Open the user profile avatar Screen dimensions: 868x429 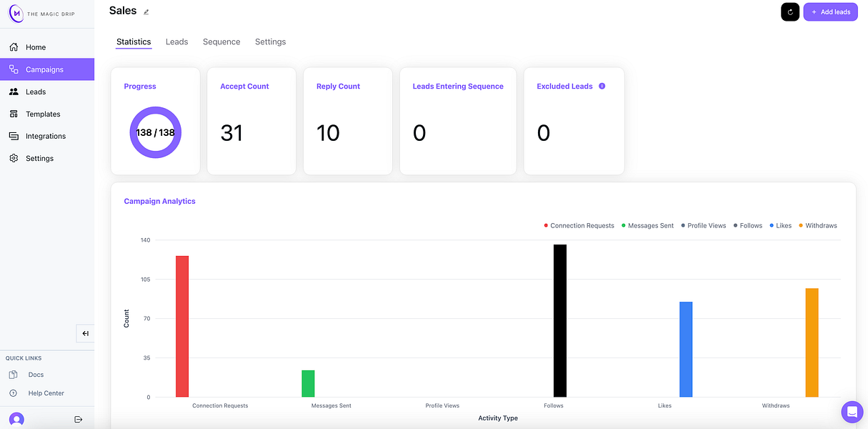(16, 419)
